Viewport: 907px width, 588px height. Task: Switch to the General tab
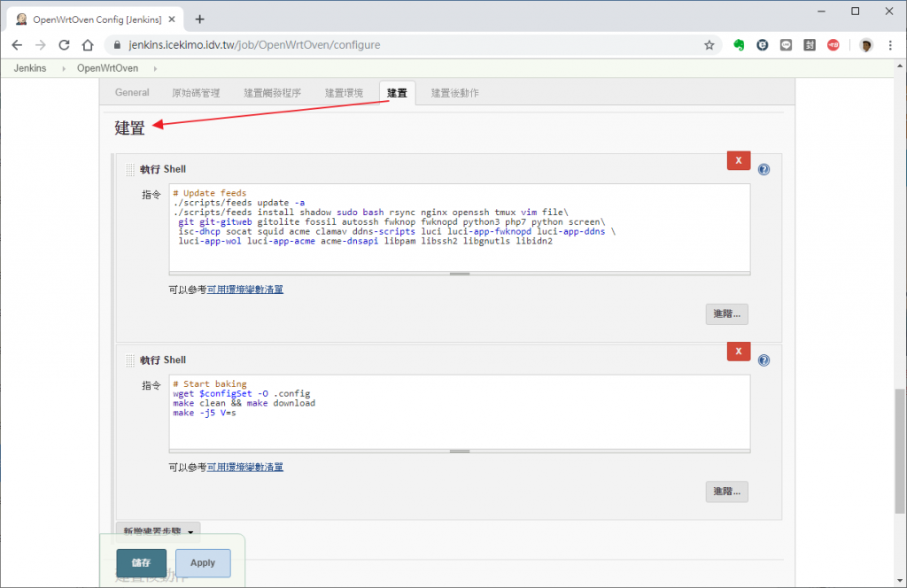132,92
